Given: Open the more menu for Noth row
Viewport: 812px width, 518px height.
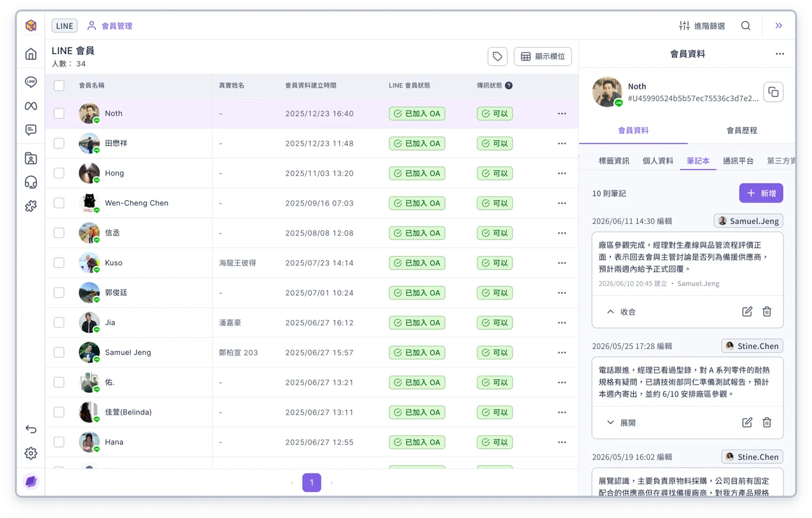Looking at the screenshot, I should (x=562, y=114).
